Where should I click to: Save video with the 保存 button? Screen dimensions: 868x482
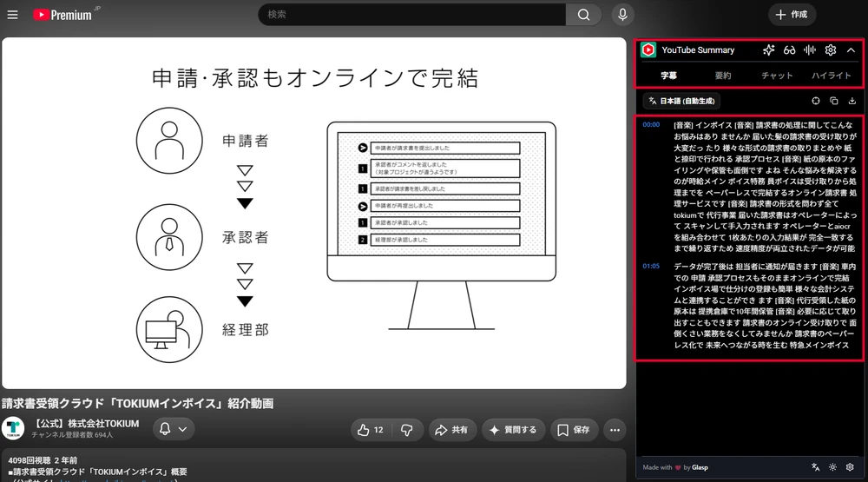[574, 430]
